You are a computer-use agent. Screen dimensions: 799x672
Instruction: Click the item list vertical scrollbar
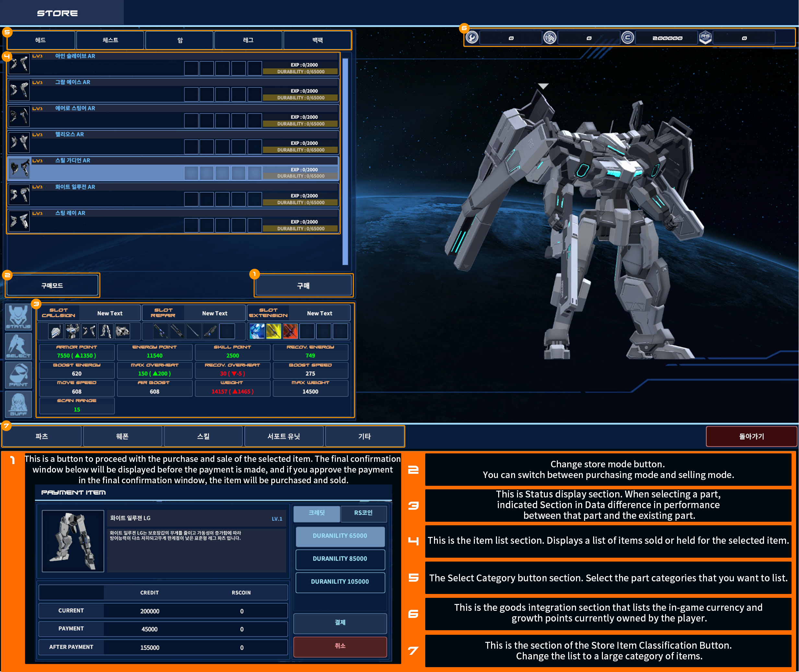[x=346, y=161]
